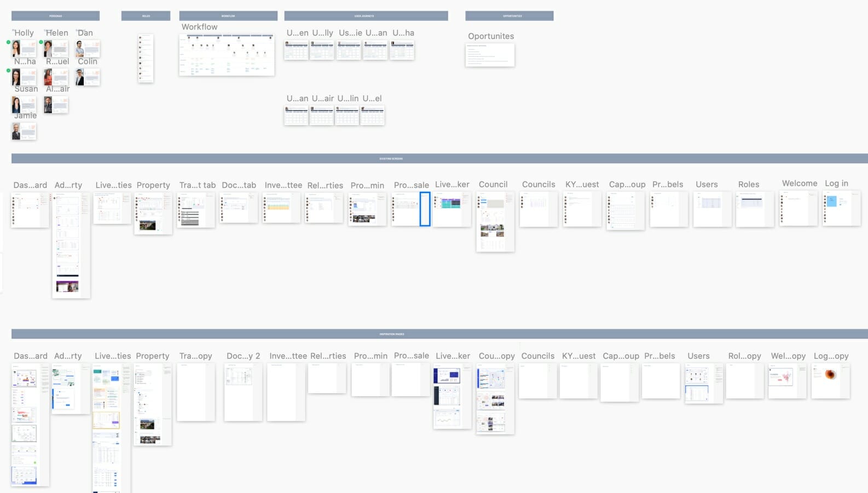Select the Oportunites frame label

tap(491, 36)
